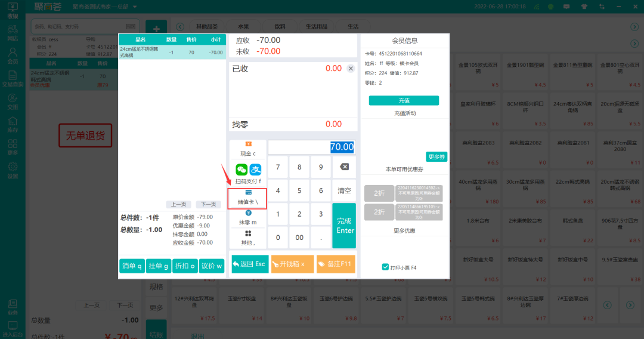The width and height of the screenshot is (644, 339).
Task: Open 其他 other payment methods
Action: pyautogui.click(x=247, y=238)
